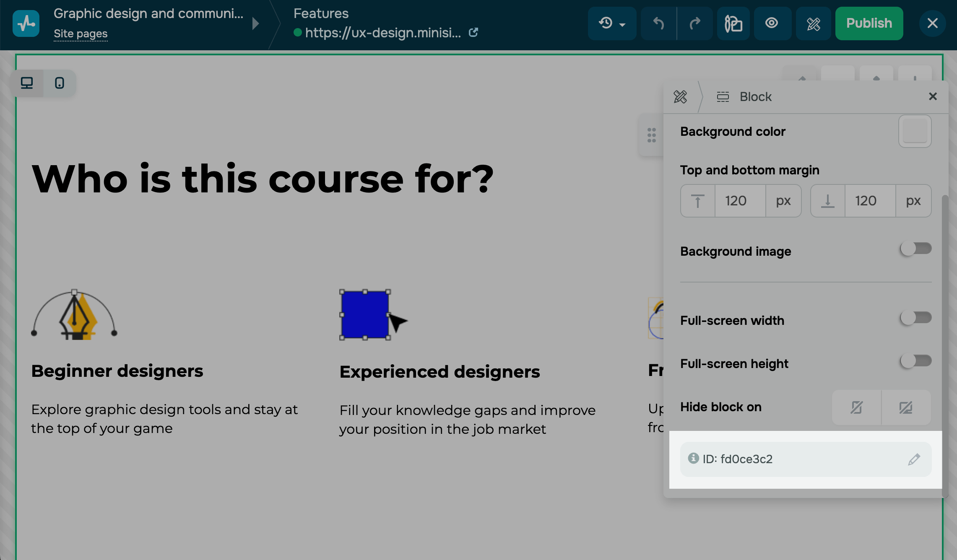Go back to design root in panel breadcrumb
This screenshot has width=957, height=560.
coord(680,97)
